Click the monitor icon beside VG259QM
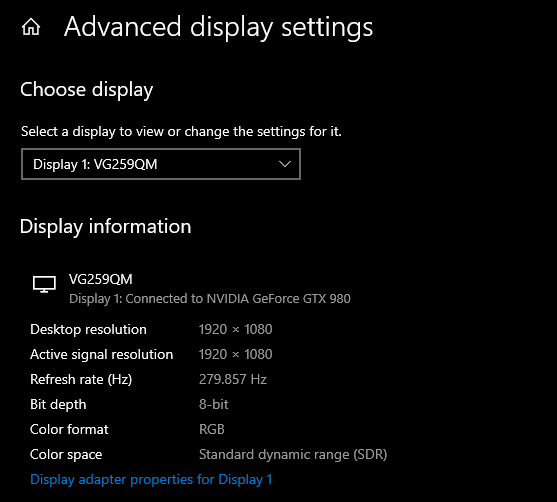Viewport: 557px width, 502px height. pyautogui.click(x=44, y=284)
